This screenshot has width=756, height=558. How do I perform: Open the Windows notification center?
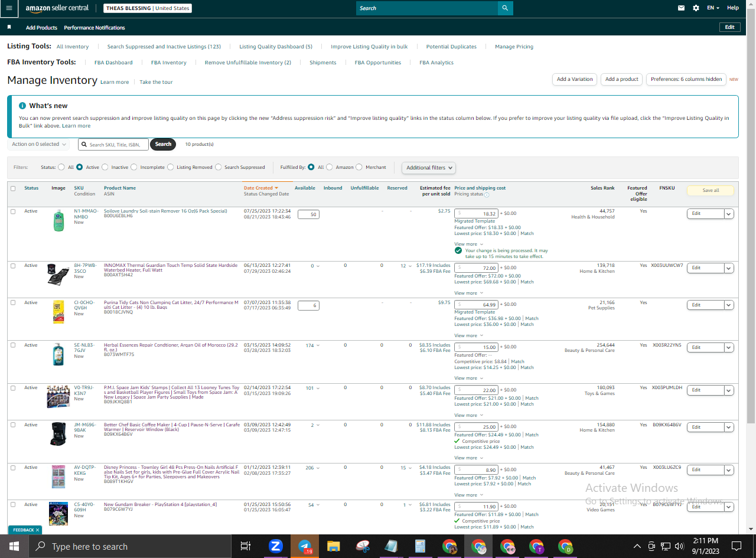(737, 546)
